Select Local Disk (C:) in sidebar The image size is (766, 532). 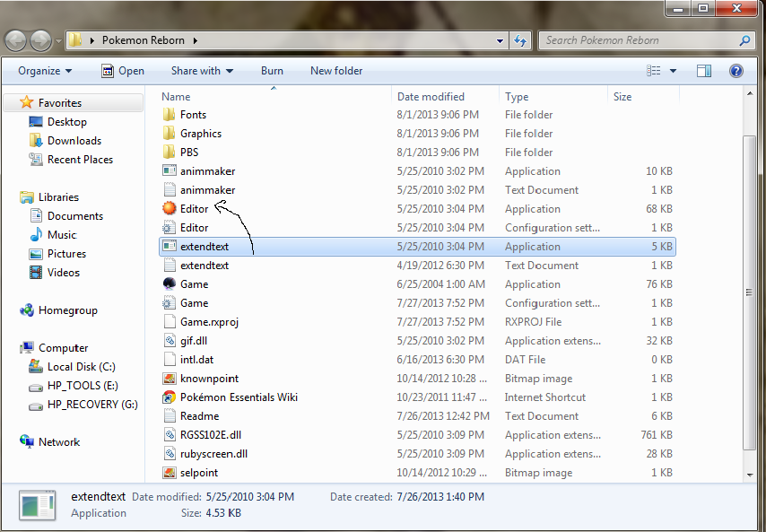(81, 367)
